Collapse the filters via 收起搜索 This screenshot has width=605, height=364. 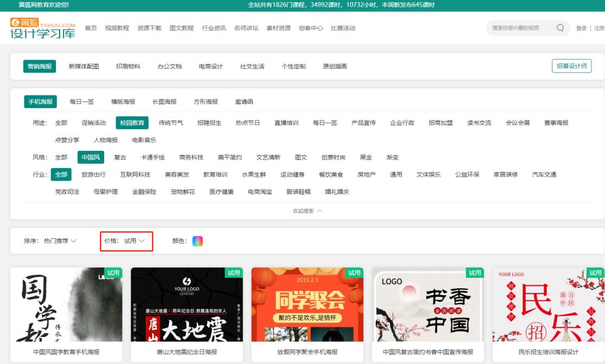[308, 211]
